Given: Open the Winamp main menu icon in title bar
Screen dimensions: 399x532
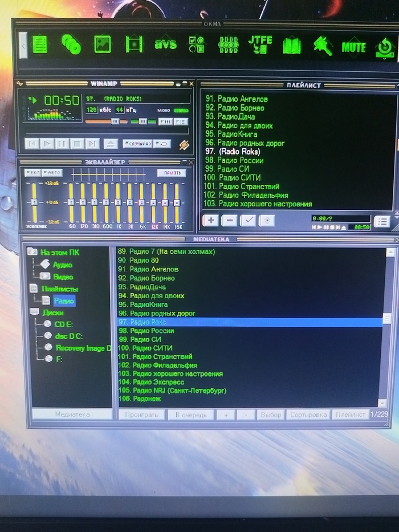Looking at the screenshot, I should [20, 83].
